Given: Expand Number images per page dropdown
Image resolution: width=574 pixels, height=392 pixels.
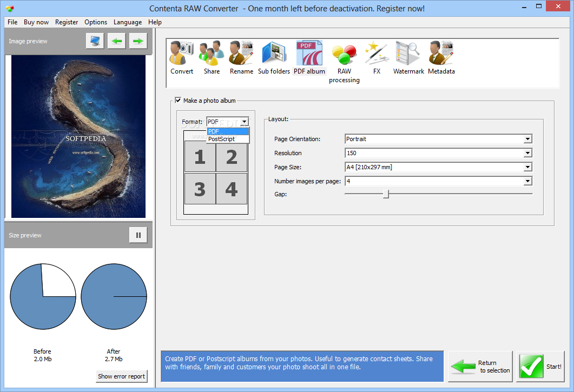Looking at the screenshot, I should point(527,181).
